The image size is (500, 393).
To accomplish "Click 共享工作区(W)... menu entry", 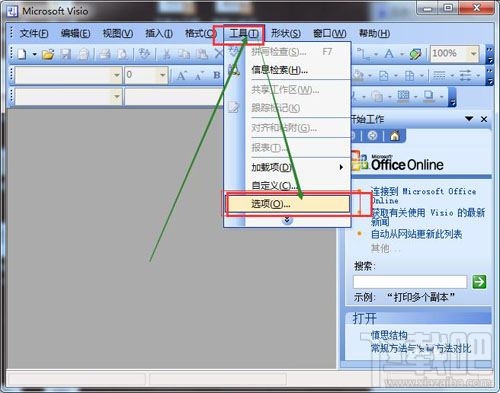I will [288, 90].
